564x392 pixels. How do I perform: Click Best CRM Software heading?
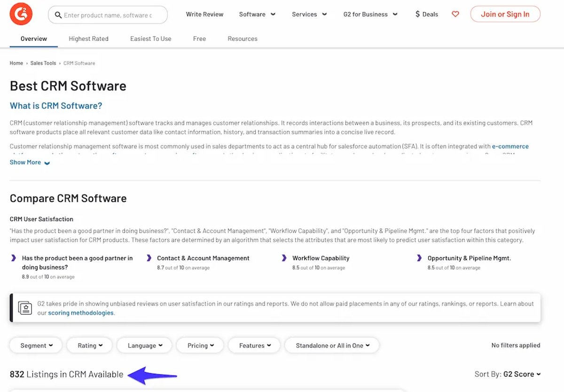pyautogui.click(x=68, y=86)
